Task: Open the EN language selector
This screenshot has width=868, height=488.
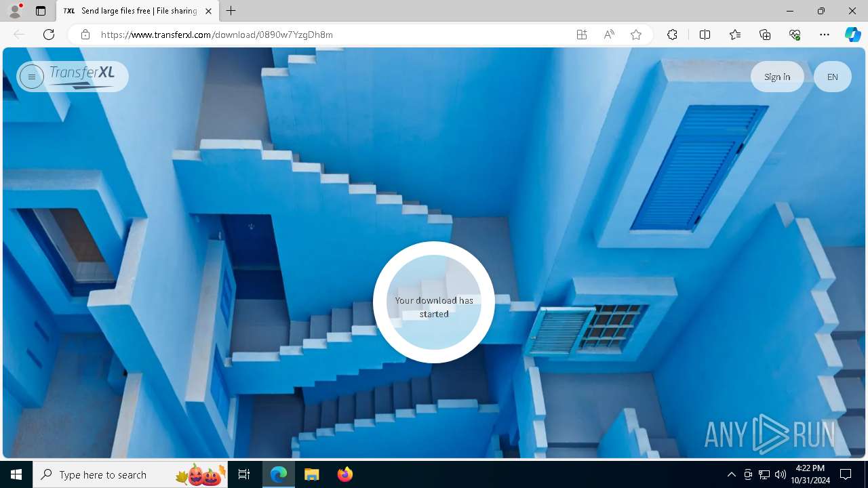Action: (832, 77)
